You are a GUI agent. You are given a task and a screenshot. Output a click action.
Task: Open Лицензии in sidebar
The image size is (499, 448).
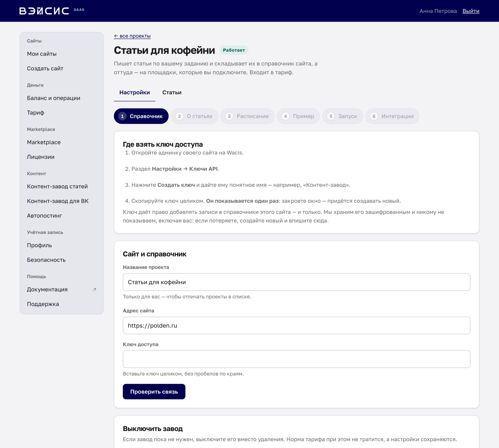click(62, 157)
